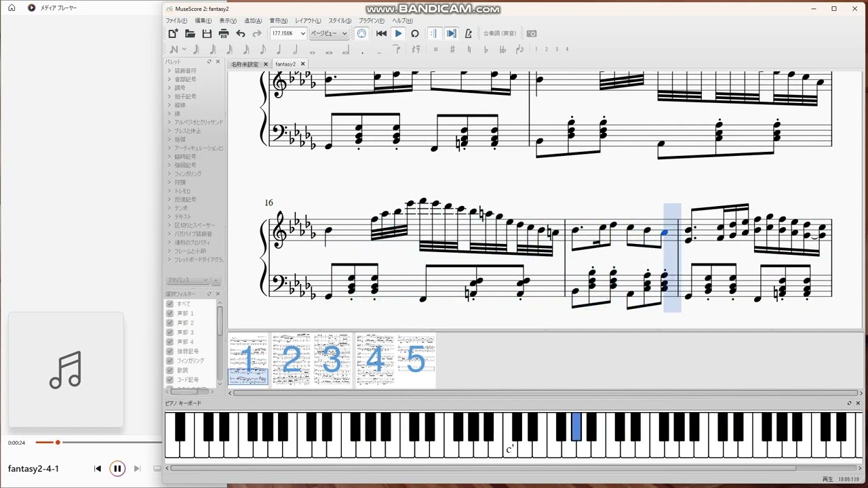Select quarter note duration
Image resolution: width=868 pixels, height=488 pixels.
pyautogui.click(x=279, y=49)
